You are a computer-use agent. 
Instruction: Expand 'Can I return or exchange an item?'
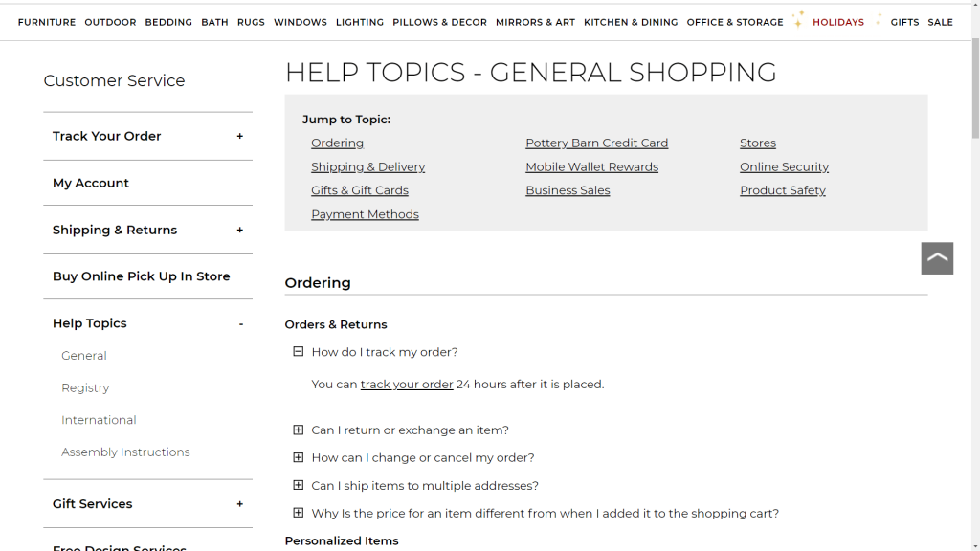(x=299, y=430)
